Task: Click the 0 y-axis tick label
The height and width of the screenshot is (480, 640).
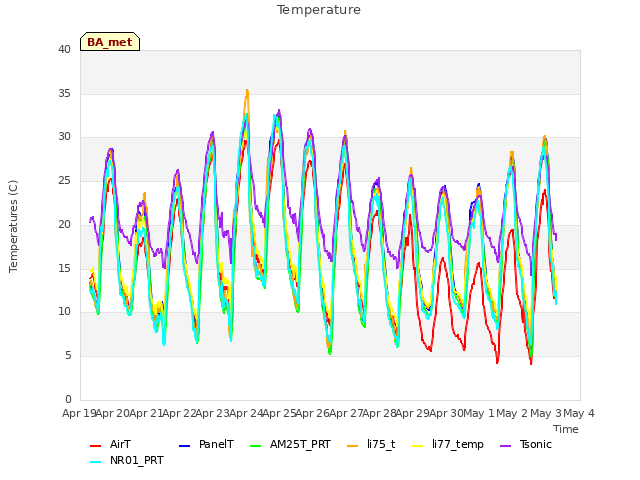Action: coord(68,399)
